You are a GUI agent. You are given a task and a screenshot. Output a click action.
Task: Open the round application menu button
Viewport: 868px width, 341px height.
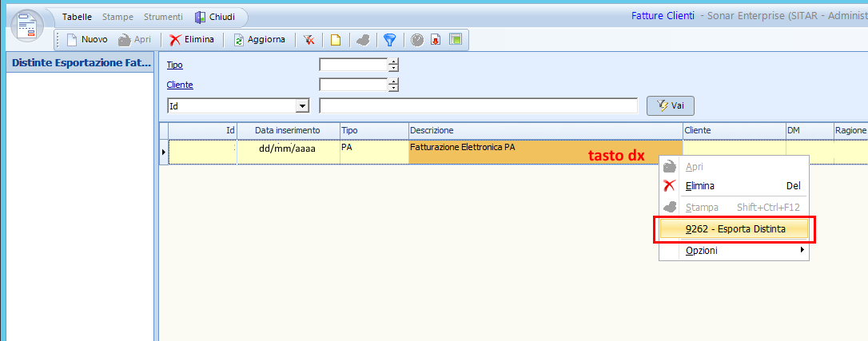point(28,25)
